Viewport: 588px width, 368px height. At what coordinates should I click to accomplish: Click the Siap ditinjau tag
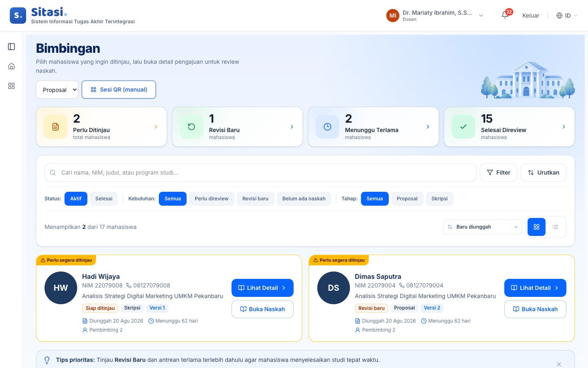pos(100,308)
